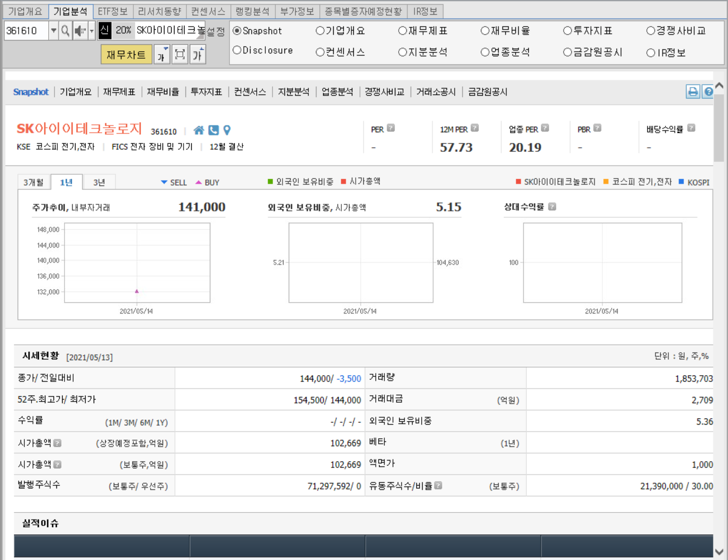This screenshot has height=560, width=728.
Task: Open the stock code dropdown arrow
Action: coord(54,31)
